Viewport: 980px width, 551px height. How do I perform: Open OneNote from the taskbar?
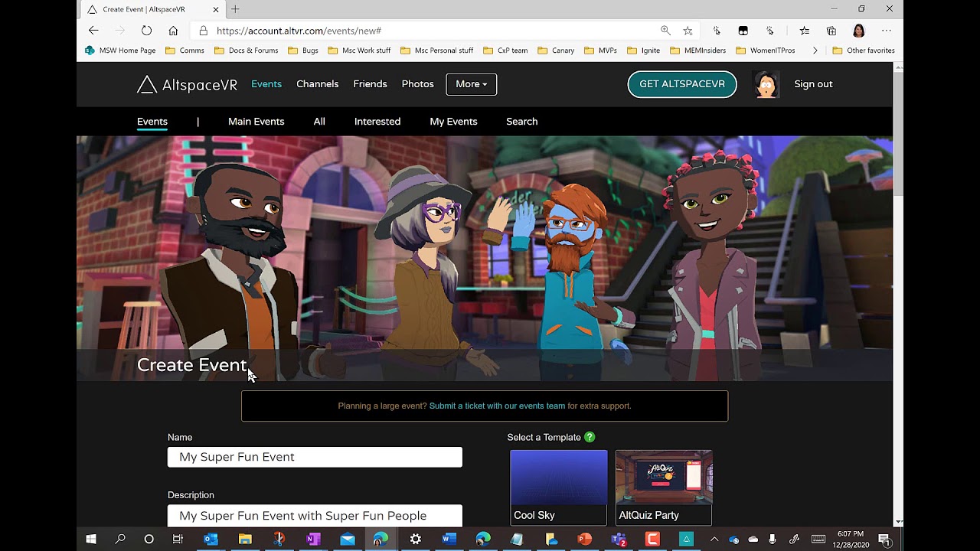click(x=313, y=540)
